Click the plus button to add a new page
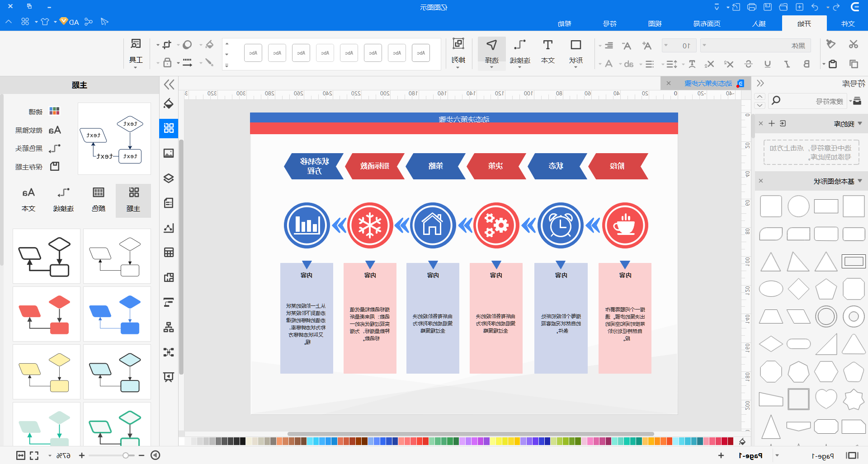The image size is (868, 464). tap(721, 455)
